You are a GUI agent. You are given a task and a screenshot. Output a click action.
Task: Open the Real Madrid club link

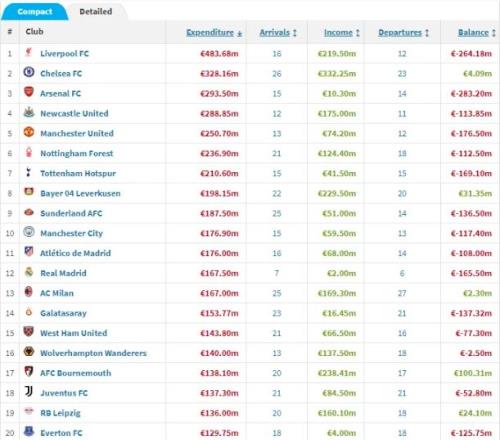63,273
